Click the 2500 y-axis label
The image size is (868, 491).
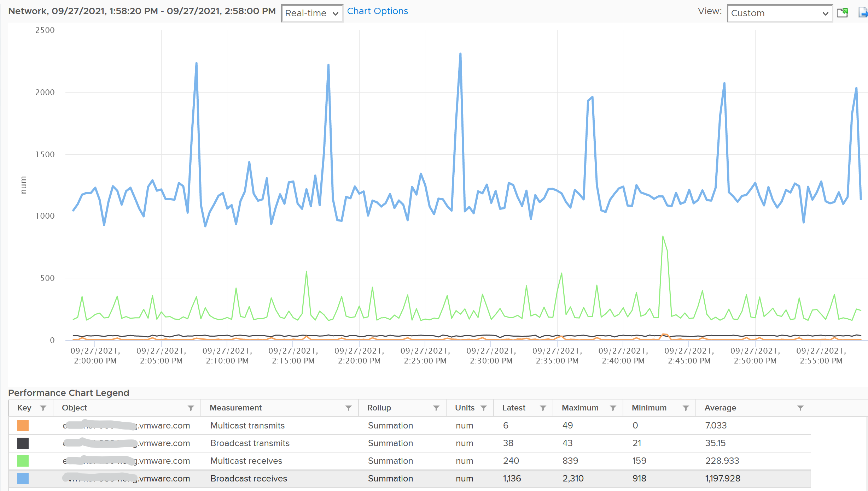(45, 30)
